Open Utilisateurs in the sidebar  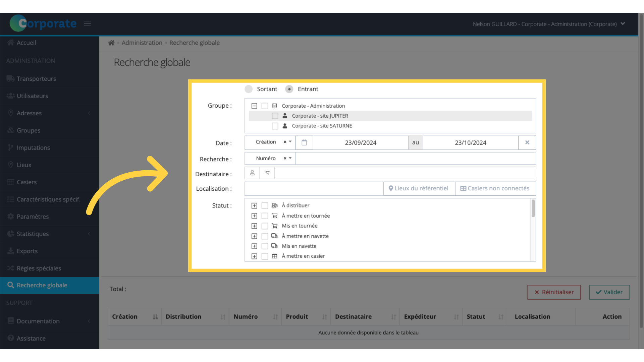tap(50, 96)
